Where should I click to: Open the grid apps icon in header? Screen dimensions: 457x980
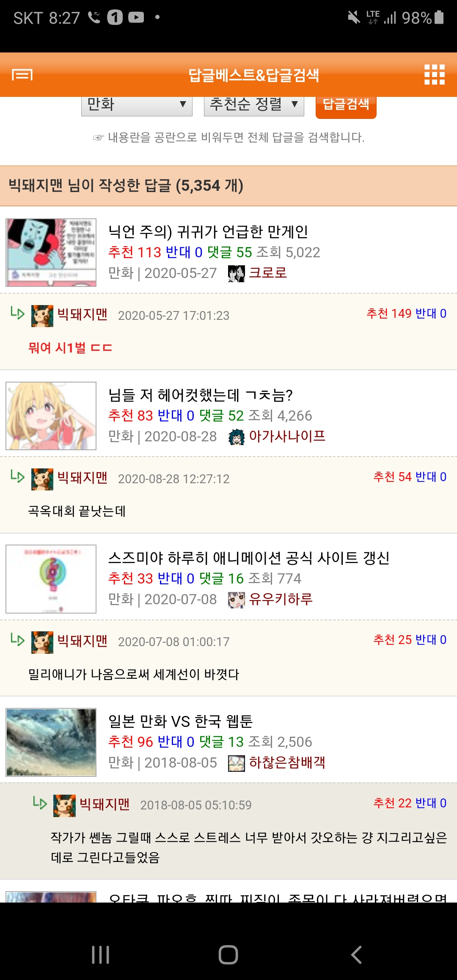(435, 75)
